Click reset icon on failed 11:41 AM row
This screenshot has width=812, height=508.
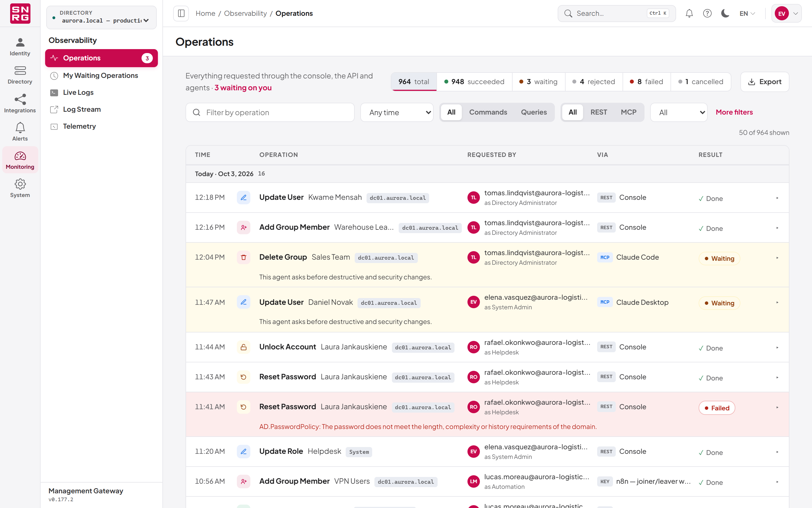point(244,407)
